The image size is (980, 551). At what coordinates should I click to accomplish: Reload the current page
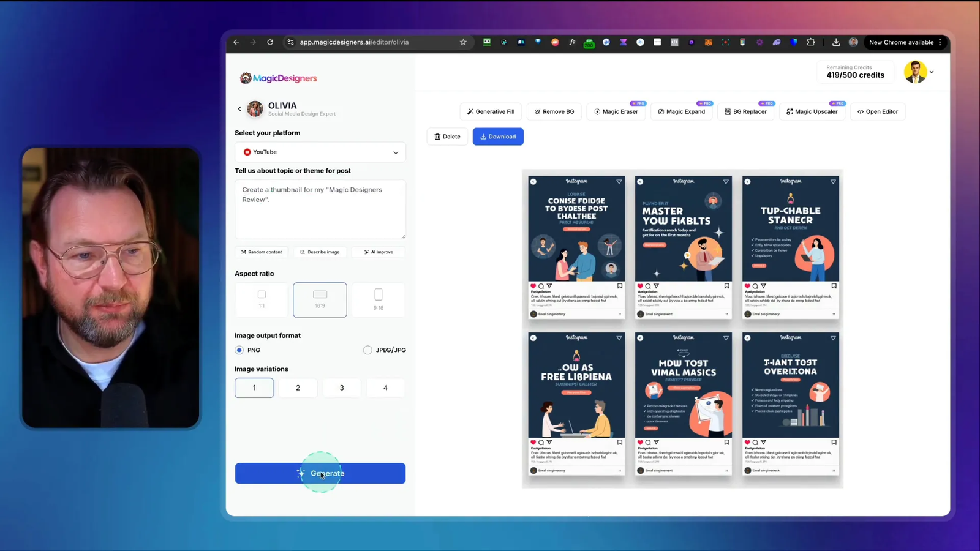click(270, 42)
